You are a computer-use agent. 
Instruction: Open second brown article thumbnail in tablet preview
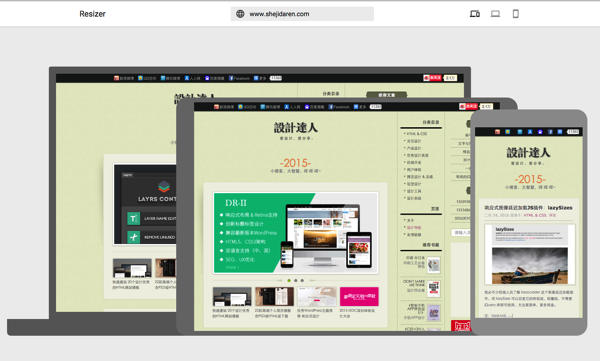pos(274,297)
